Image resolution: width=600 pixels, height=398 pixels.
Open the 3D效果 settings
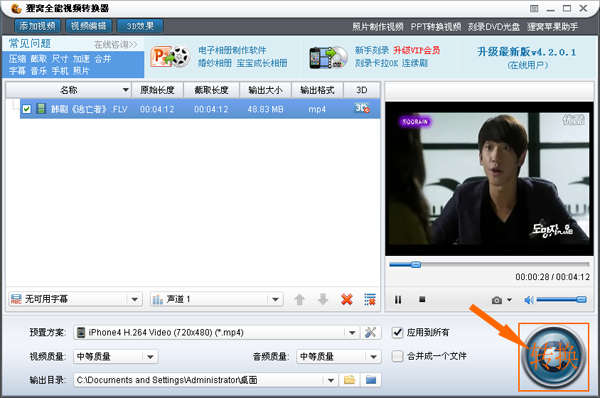click(x=140, y=26)
